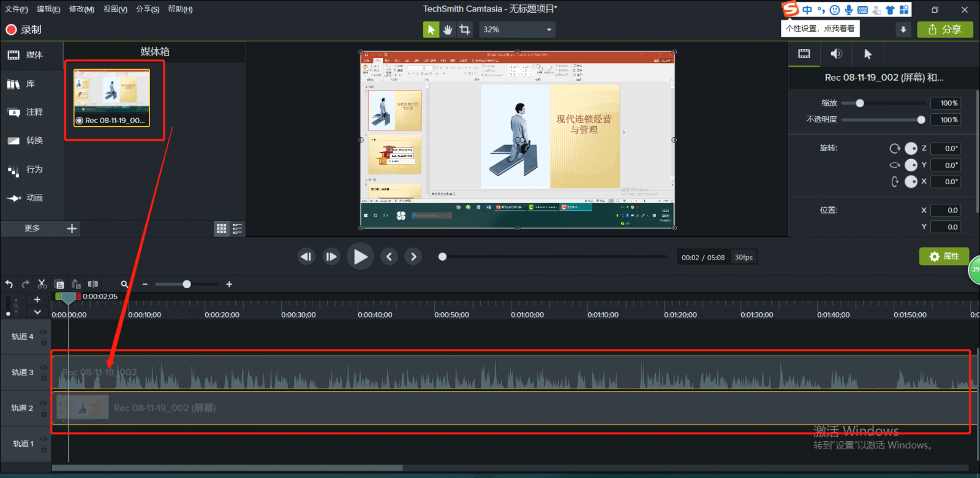This screenshot has height=478, width=980.
Task: Open the 修改(M) menu
Action: click(81, 9)
